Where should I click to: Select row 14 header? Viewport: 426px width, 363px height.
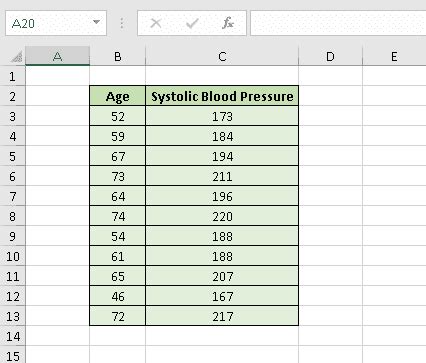[x=13, y=336]
